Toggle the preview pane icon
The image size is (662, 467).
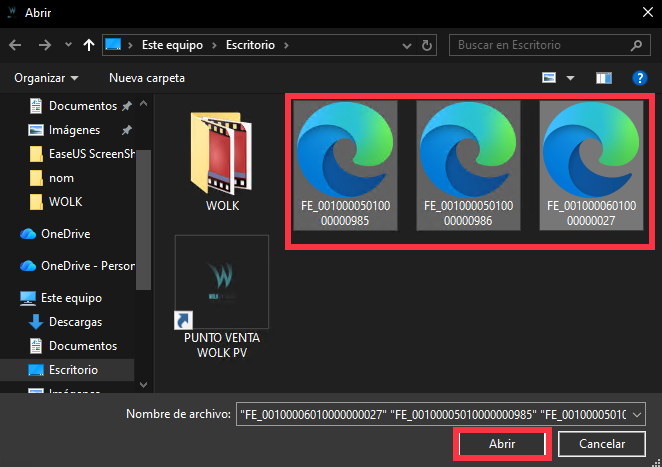603,77
